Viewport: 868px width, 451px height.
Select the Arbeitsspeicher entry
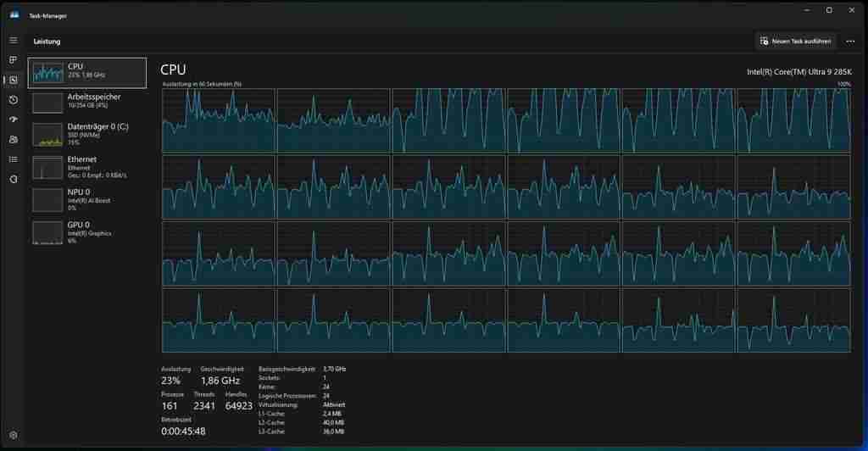87,103
